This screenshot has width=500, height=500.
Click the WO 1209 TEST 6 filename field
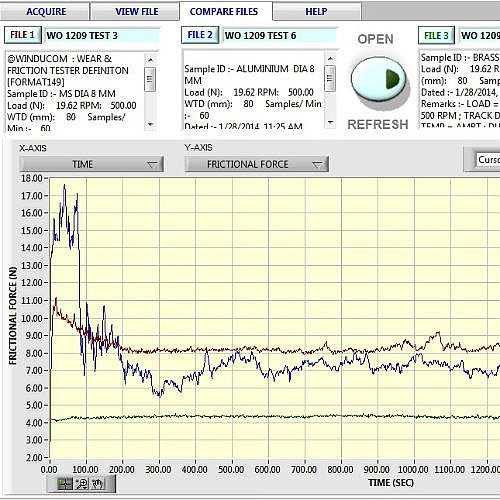280,35
